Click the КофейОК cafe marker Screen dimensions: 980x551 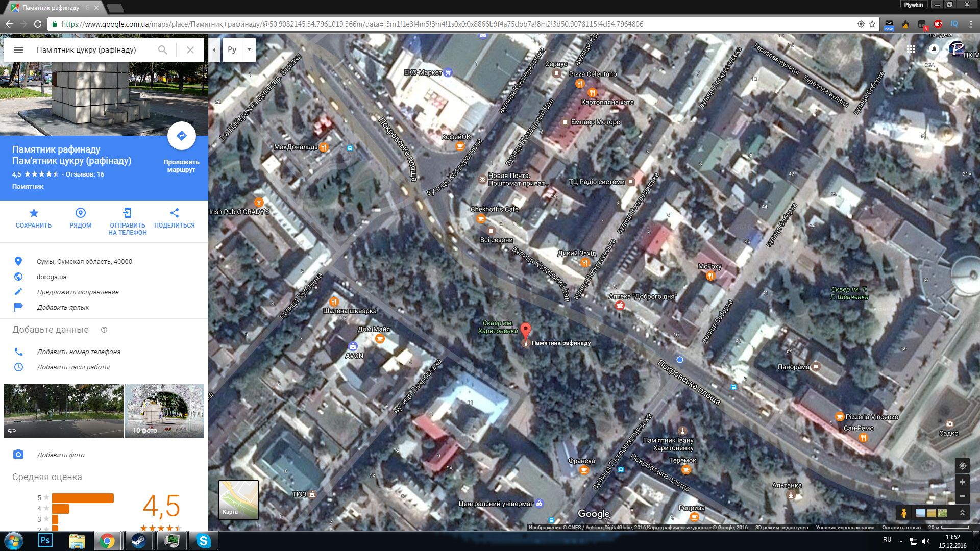[x=460, y=146]
